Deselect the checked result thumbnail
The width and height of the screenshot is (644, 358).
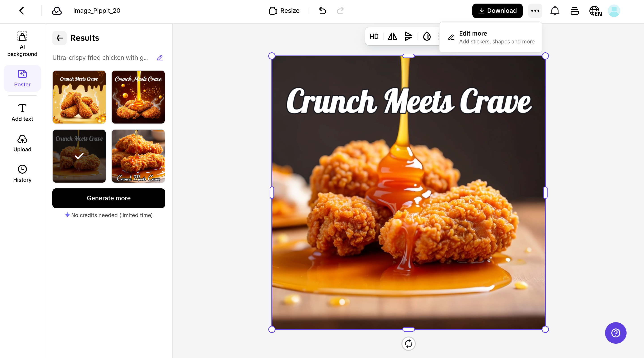[x=79, y=156]
